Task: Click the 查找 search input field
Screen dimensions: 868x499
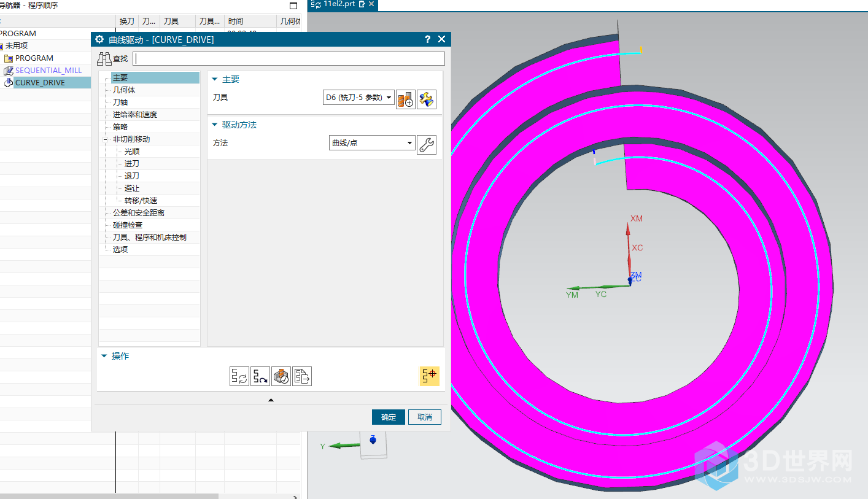Action: 289,59
